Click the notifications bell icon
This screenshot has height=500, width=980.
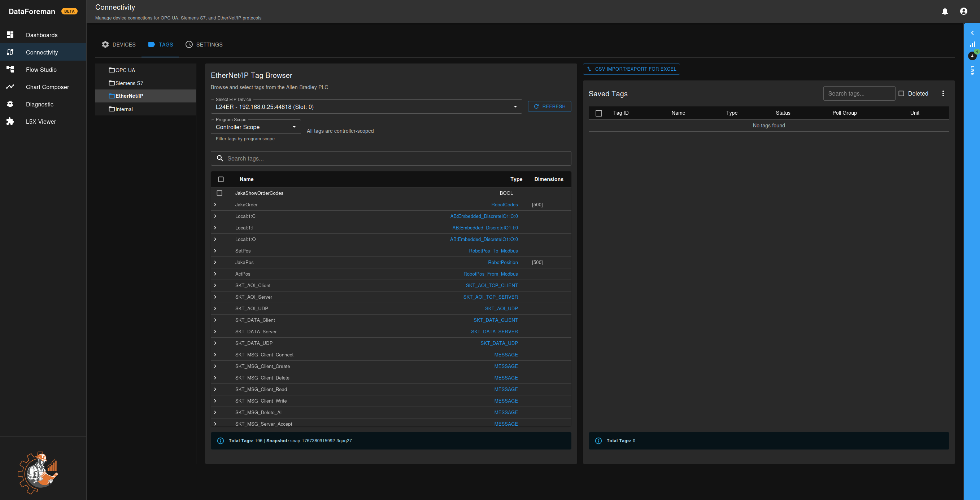click(x=945, y=12)
